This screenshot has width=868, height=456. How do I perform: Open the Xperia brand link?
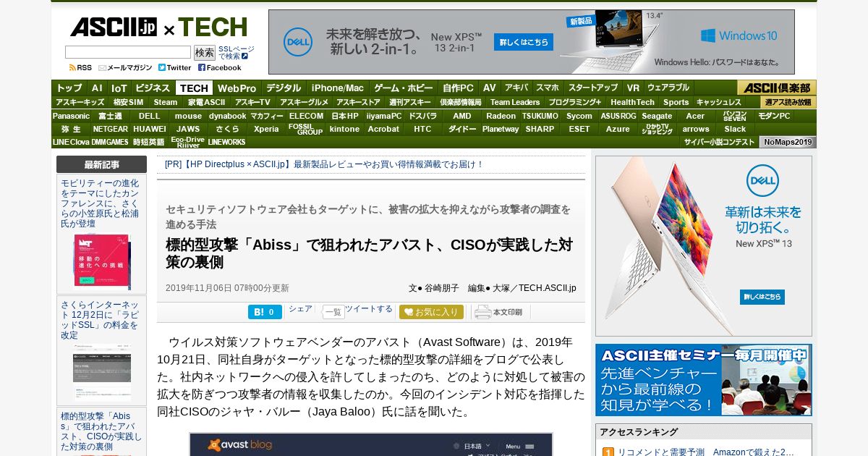point(266,129)
